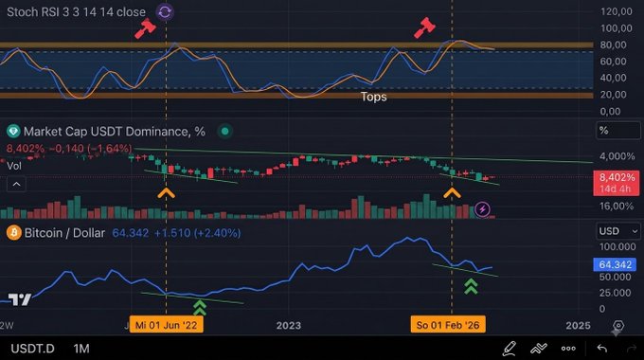Click the 120,00 Stoch RSI scale value
The image size is (644, 360).
pyautogui.click(x=617, y=11)
